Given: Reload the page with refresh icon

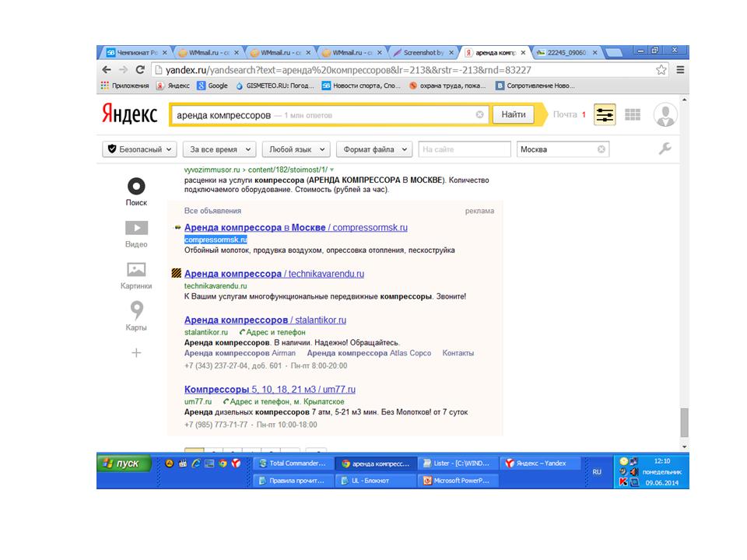Looking at the screenshot, I should (x=140, y=70).
